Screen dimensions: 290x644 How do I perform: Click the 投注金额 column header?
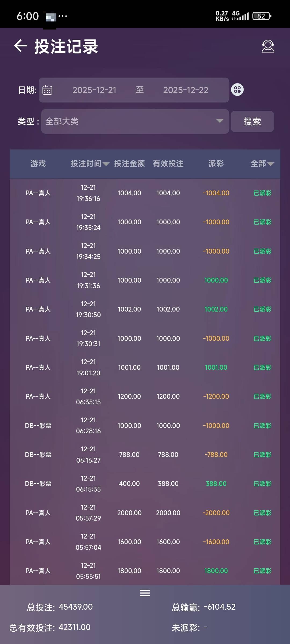[x=129, y=163]
